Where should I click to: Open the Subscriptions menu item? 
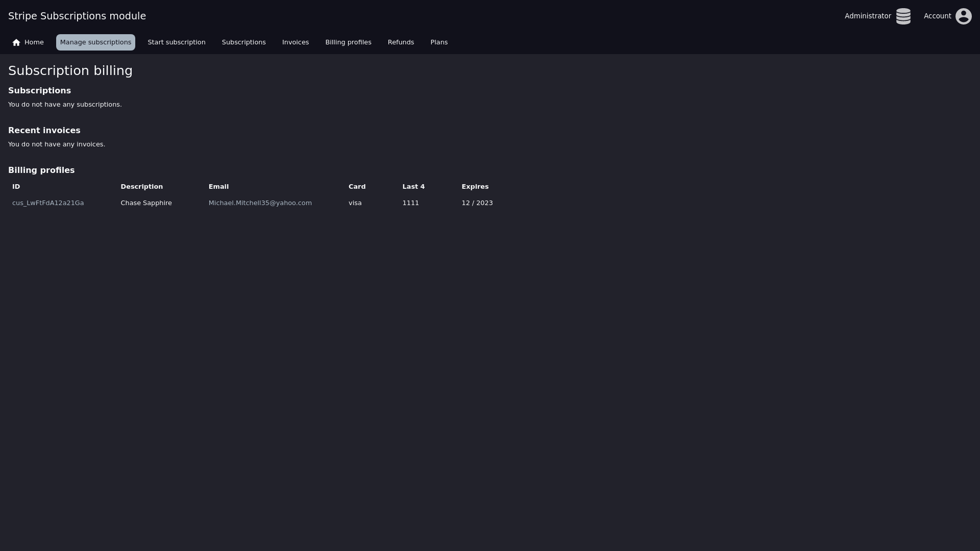pos(243,42)
